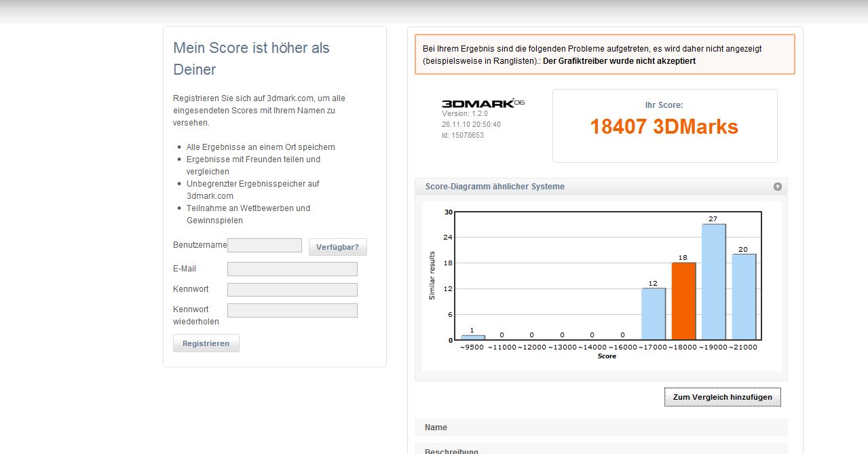Submit the form with the Registrieren button
Screen dimensions: 868x454
tap(206, 343)
